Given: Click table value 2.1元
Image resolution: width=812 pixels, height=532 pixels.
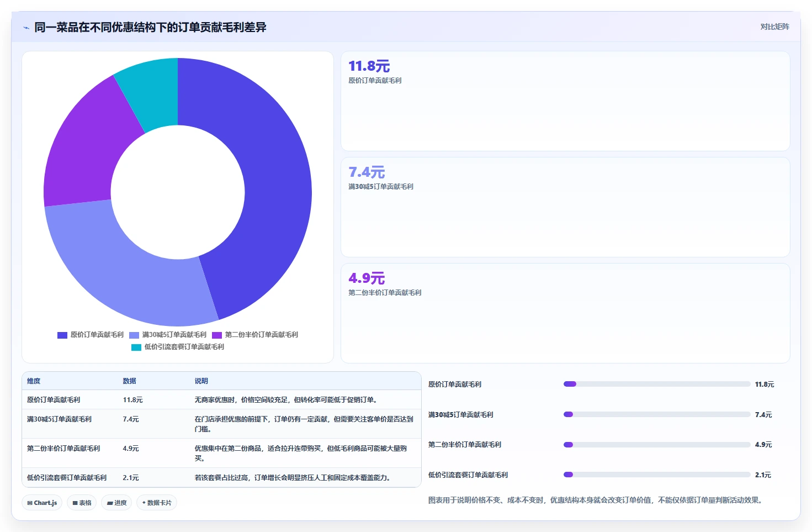Looking at the screenshot, I should click(x=131, y=478).
